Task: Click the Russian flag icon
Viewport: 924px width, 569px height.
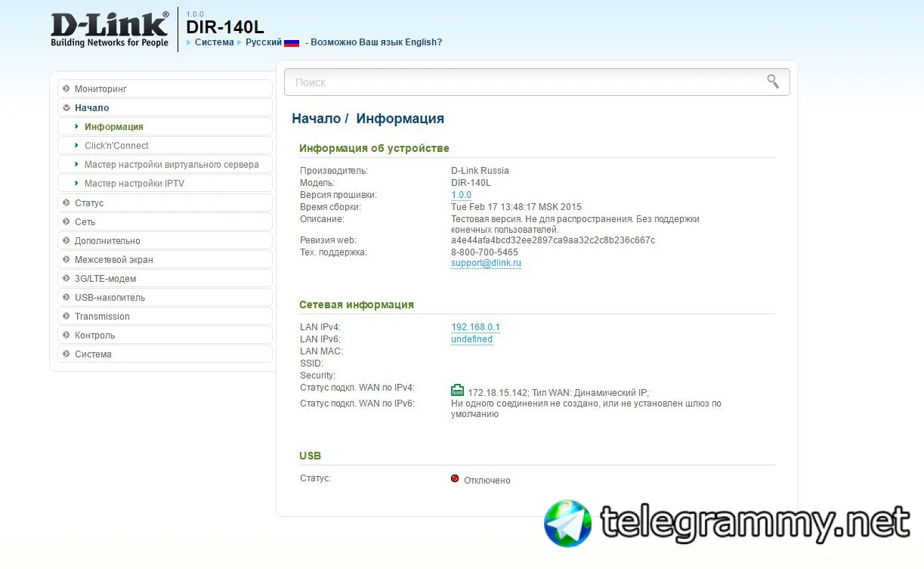Action: point(292,43)
